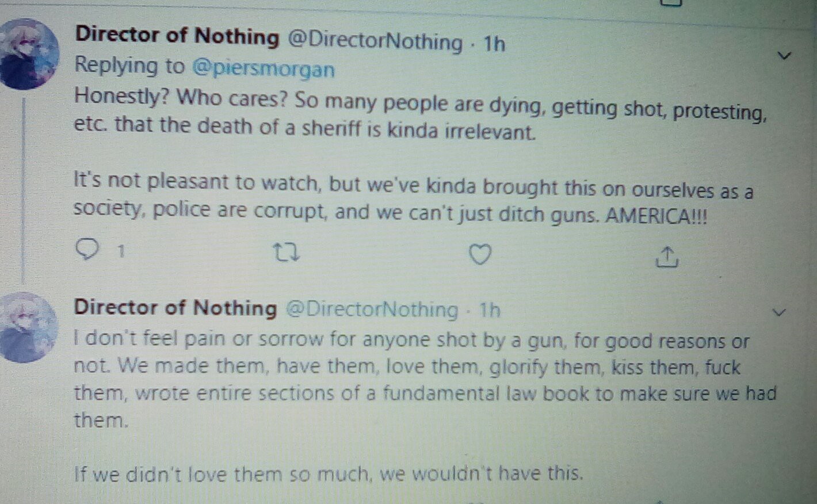Click second tweet's "Director of Nothing" name
817x504 pixels.
(175, 307)
